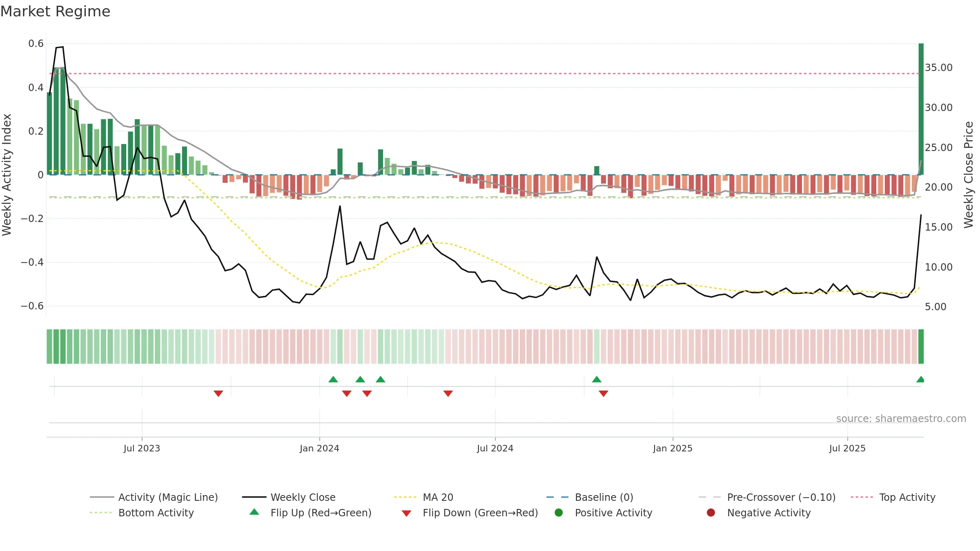Click the 5.00 price axis label
Screen dimensions: 980x551
[935, 307]
